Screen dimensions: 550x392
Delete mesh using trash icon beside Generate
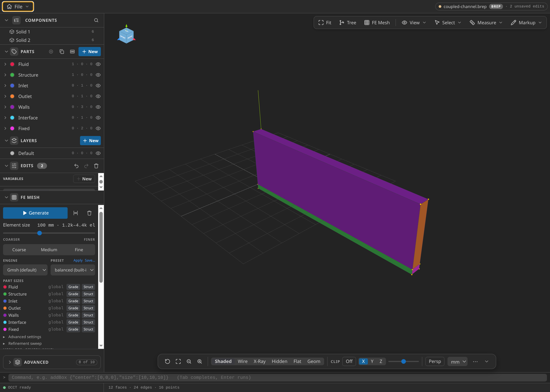(x=89, y=213)
